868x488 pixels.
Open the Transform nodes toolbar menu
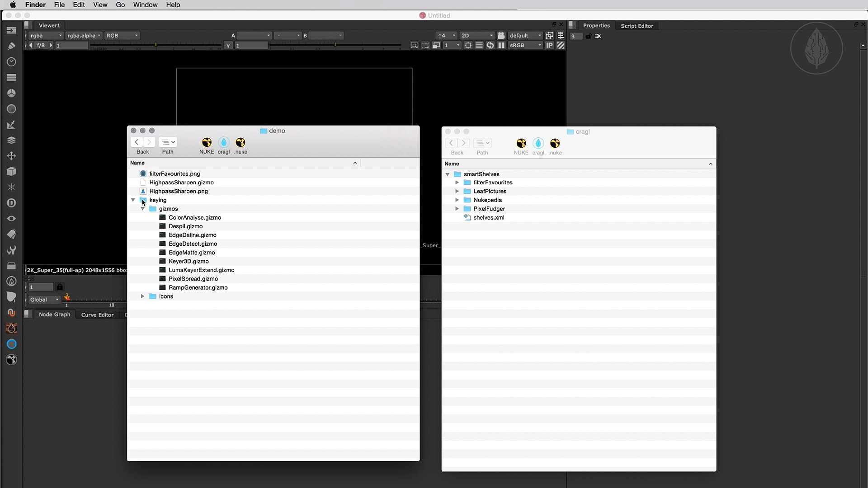(11, 156)
